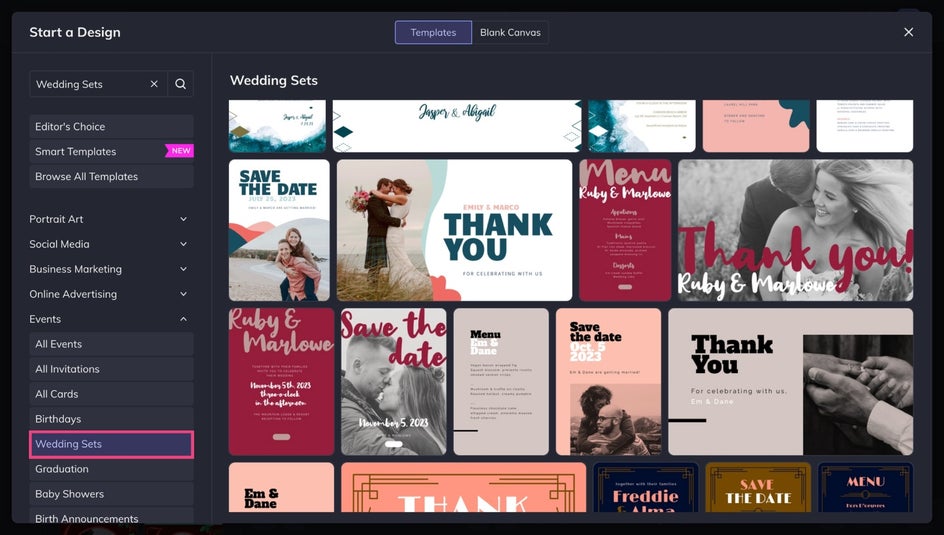Open Editor's Choice templates

pos(111,126)
